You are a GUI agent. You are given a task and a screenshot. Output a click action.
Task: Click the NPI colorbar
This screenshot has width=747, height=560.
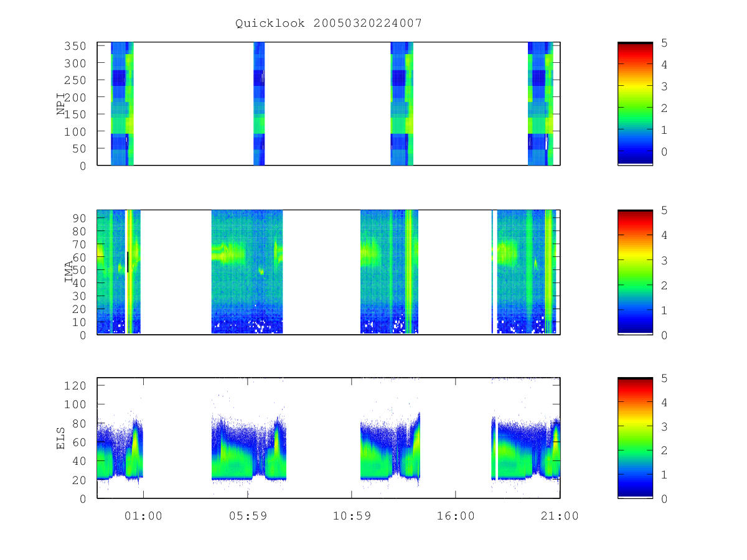coord(635,103)
